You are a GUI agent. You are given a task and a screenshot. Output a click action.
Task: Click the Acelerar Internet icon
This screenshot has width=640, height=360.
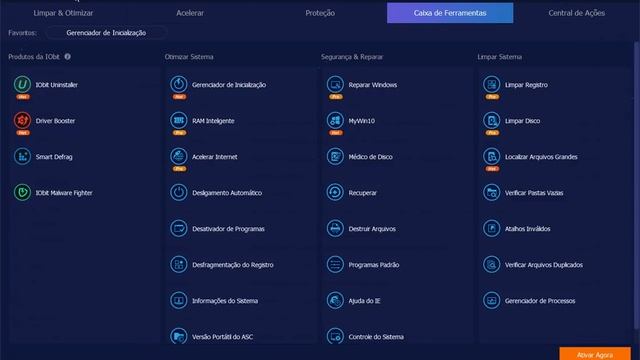pyautogui.click(x=179, y=156)
